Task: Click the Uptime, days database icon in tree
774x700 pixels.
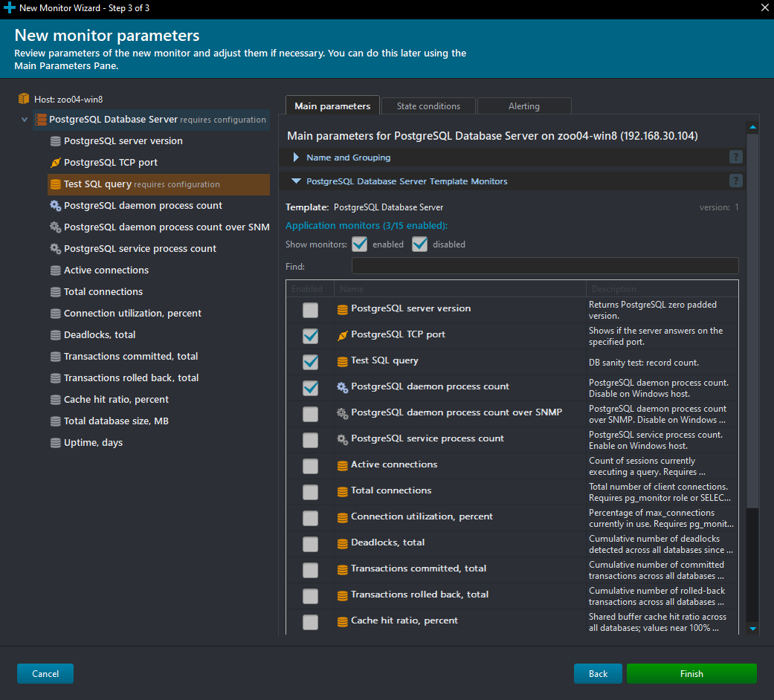Action: (56, 442)
